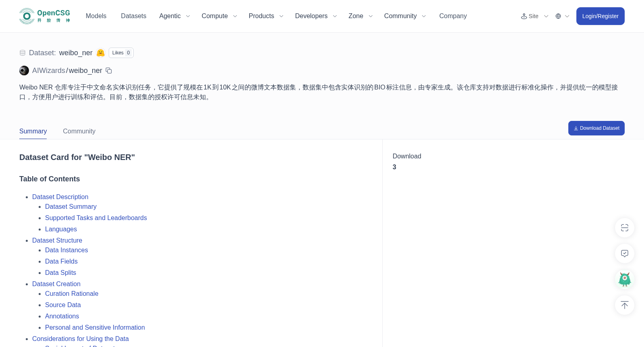The image size is (644, 347).
Task: Jump to Dataset Description
Action: (60, 197)
